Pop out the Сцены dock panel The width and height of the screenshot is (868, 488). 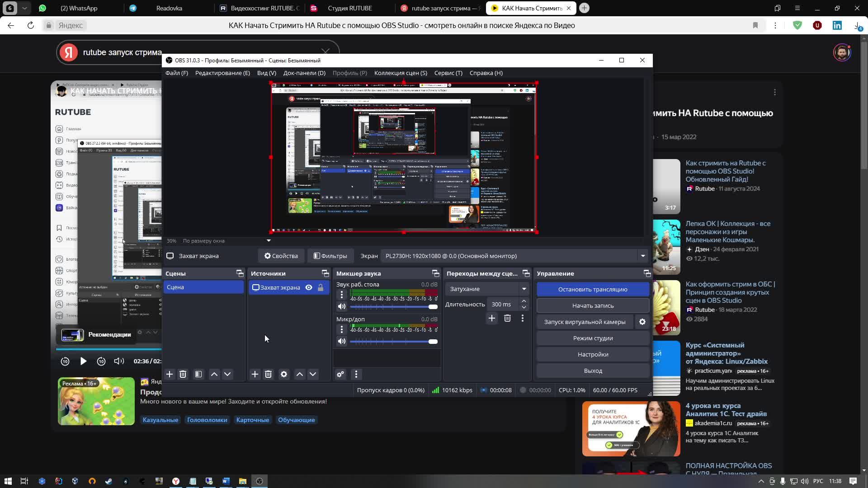tap(240, 273)
